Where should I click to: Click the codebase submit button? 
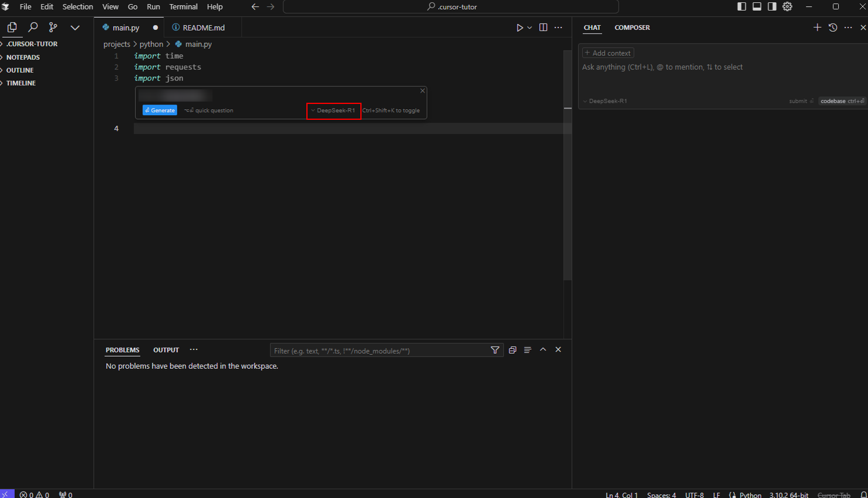(x=842, y=101)
